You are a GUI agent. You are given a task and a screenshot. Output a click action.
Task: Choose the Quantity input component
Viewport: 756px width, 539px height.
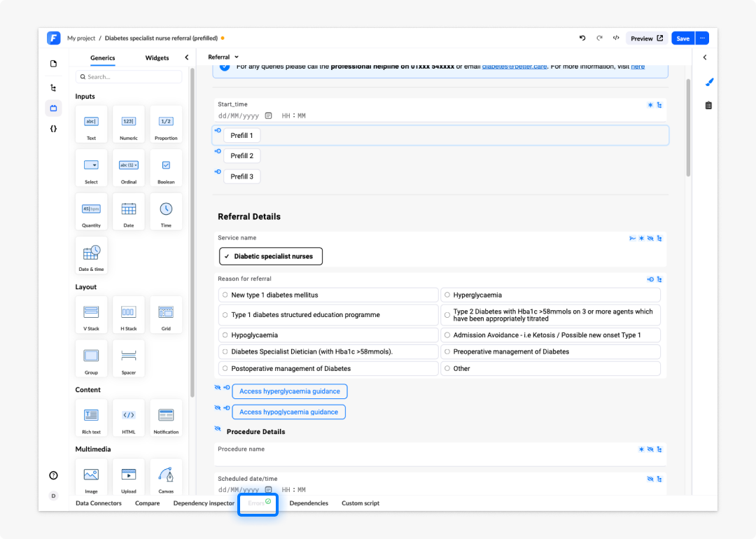[x=91, y=211]
